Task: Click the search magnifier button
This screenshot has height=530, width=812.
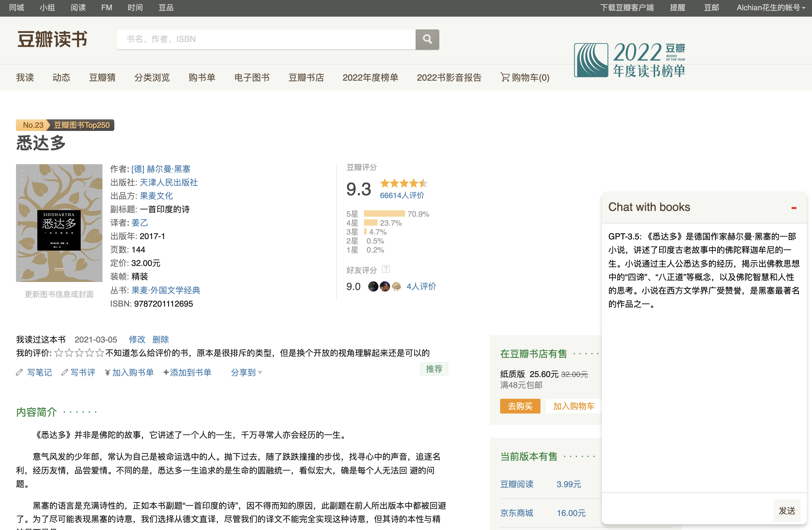Action: 427,39
